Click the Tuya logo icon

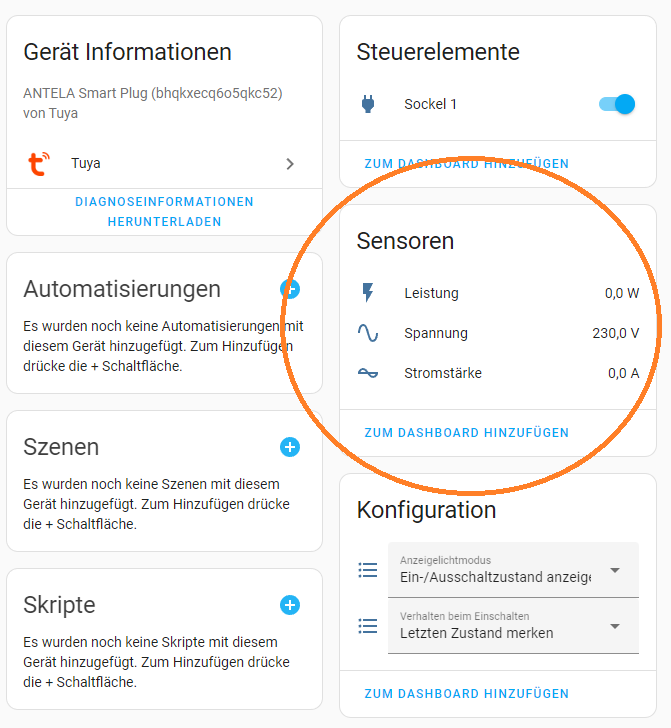[39, 164]
